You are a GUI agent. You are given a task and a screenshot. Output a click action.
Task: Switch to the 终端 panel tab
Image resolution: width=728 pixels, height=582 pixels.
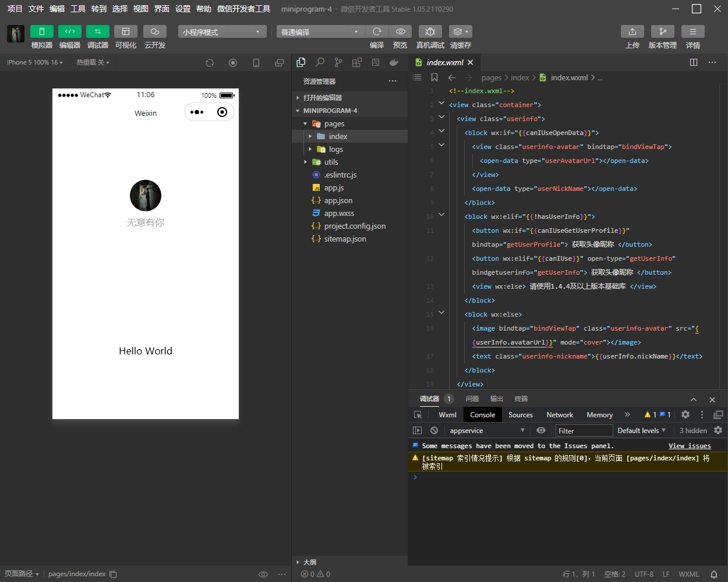click(521, 399)
